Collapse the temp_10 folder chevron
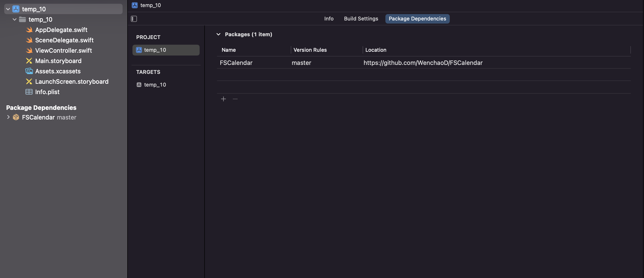The width and height of the screenshot is (644, 278). pos(15,19)
